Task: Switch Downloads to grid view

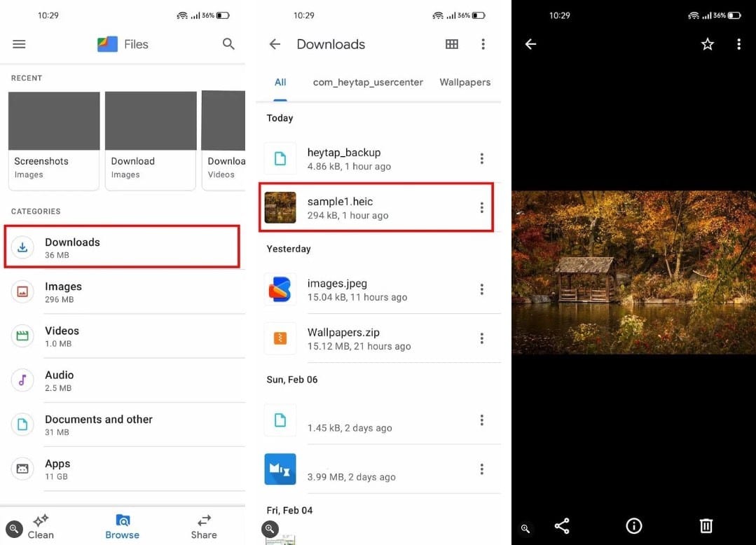Action: [451, 43]
